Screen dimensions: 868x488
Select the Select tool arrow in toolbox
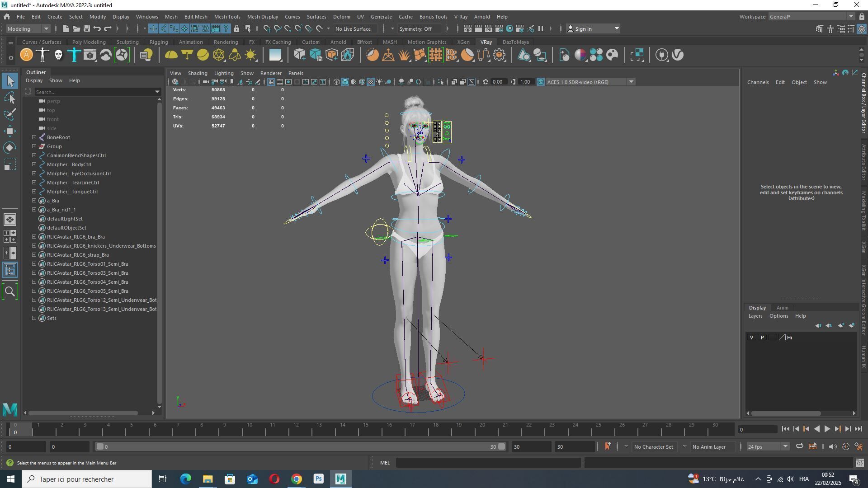10,81
